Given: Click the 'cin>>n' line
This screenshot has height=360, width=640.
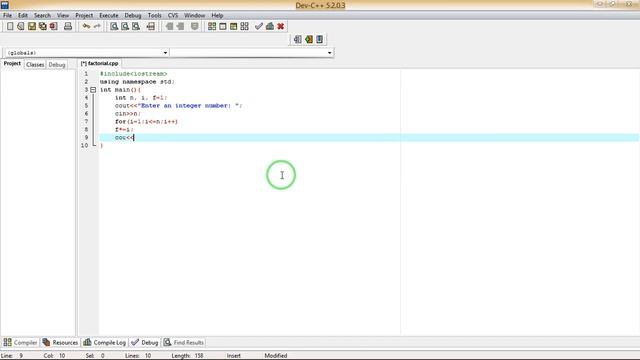Looking at the screenshot, I should (128, 114).
